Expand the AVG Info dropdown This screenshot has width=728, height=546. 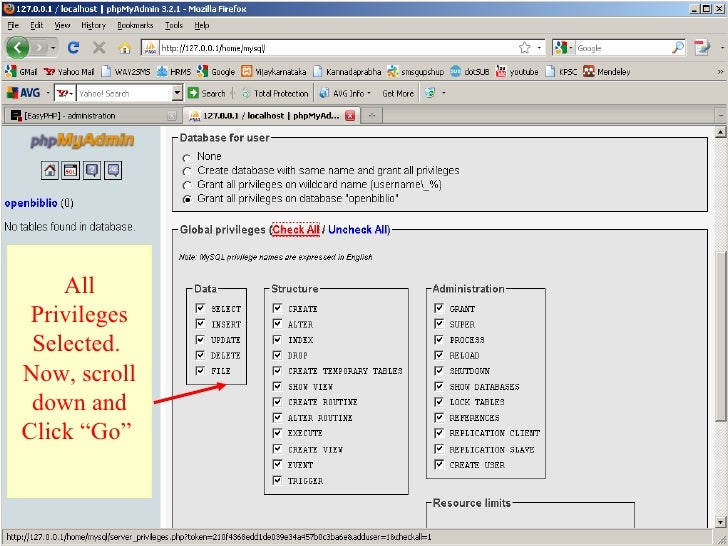click(x=369, y=93)
